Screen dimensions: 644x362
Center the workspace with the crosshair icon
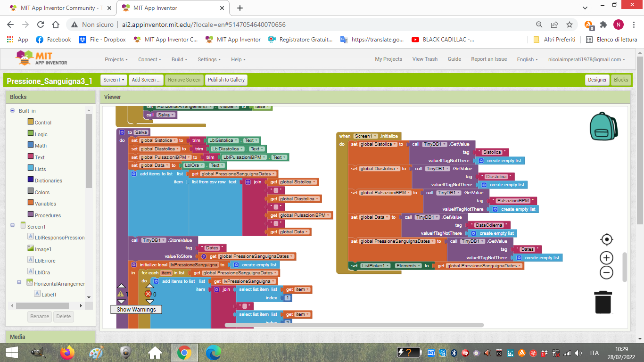(606, 239)
